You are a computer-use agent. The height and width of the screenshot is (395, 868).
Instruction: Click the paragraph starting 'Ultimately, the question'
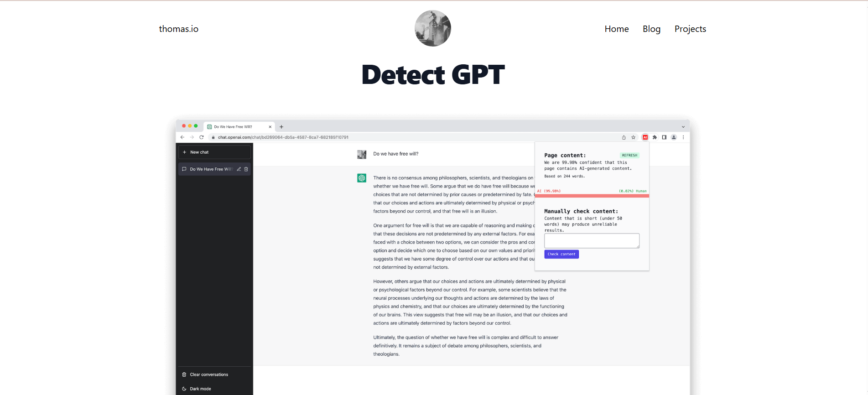(x=466, y=346)
